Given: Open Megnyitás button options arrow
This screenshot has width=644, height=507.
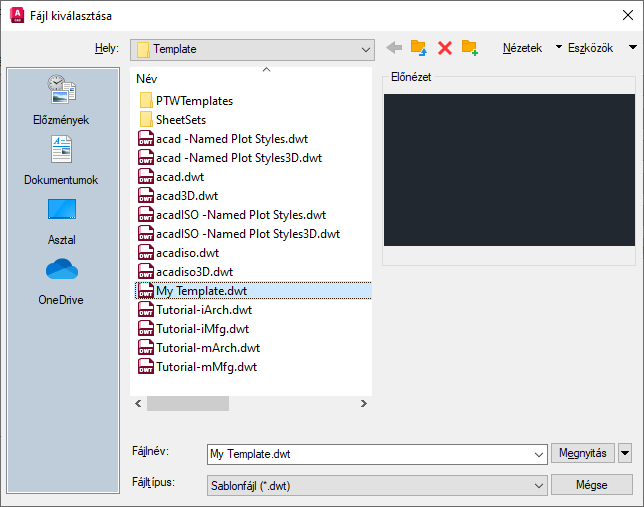Looking at the screenshot, I should click(625, 453).
